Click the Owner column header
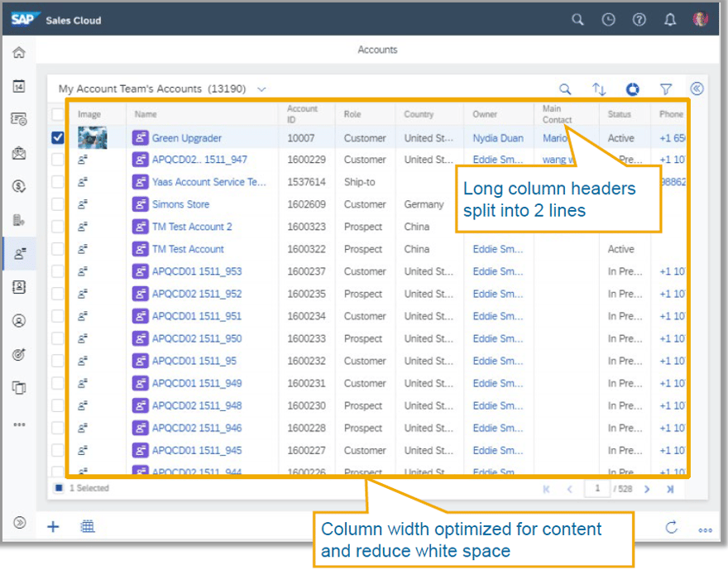728x570 pixels. tap(485, 114)
